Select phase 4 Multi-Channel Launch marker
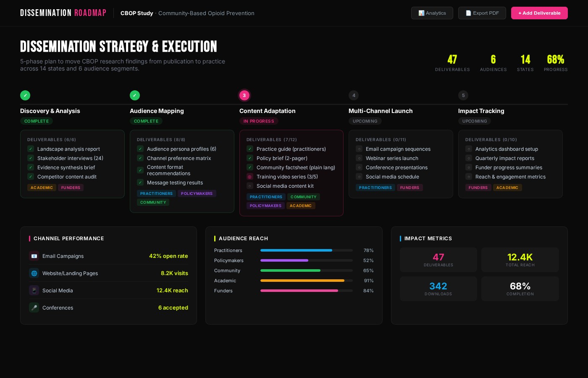Viewport: 588px width, 378px height. click(354, 95)
